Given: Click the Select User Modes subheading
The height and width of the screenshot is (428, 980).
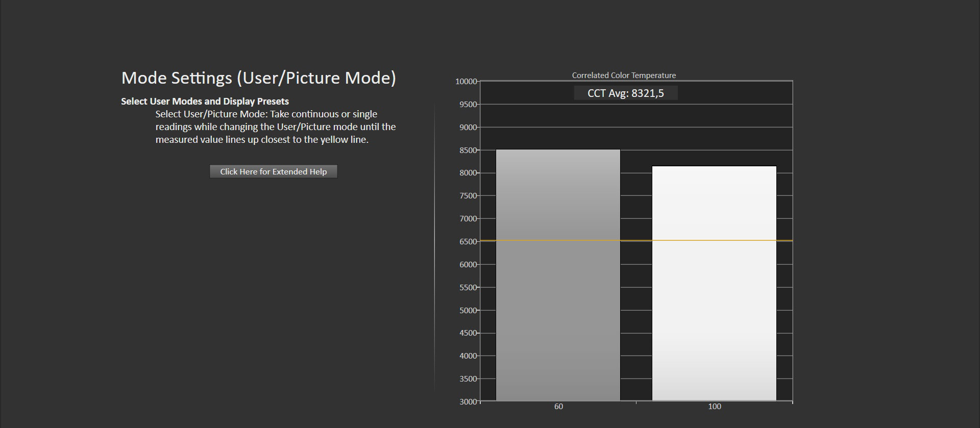Looking at the screenshot, I should tap(205, 102).
